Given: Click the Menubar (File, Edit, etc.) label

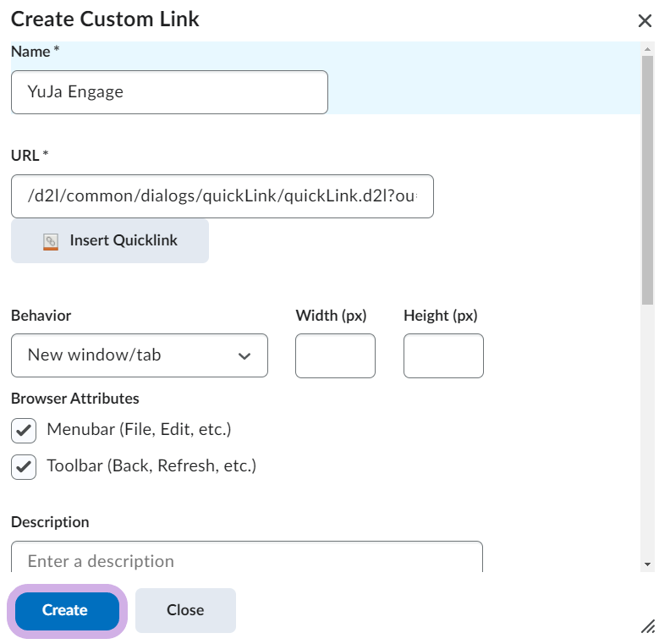Looking at the screenshot, I should (139, 430).
